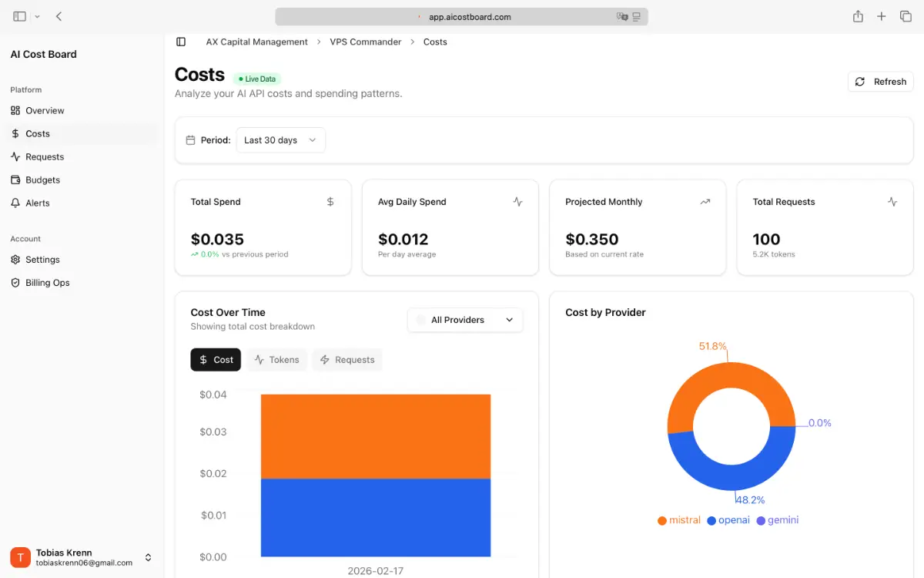Viewport: 924px width, 578px height.
Task: Click the 5.2K tokens subtext
Action: point(774,254)
